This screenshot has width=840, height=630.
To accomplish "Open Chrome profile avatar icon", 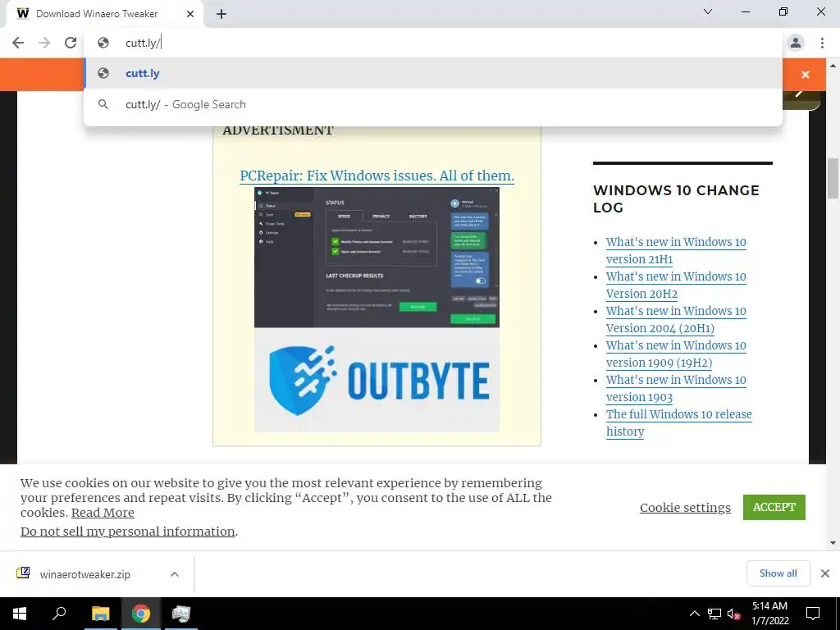I will (x=796, y=43).
